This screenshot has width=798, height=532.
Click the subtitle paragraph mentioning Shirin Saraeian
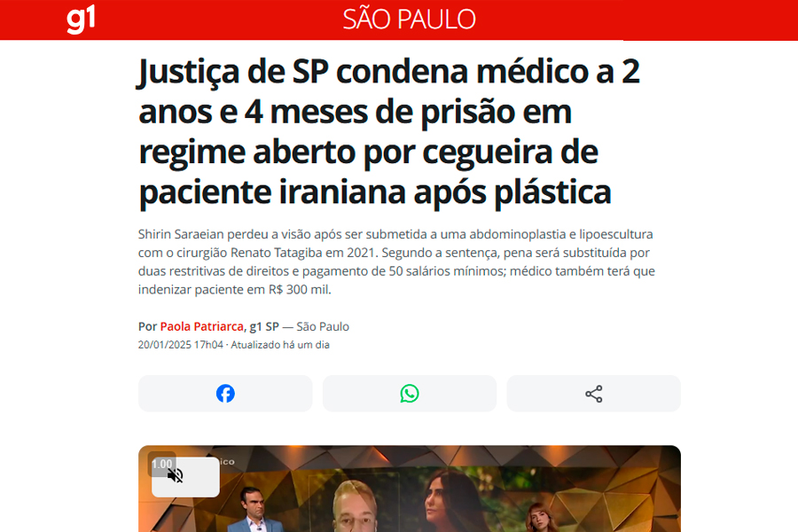[x=396, y=262]
